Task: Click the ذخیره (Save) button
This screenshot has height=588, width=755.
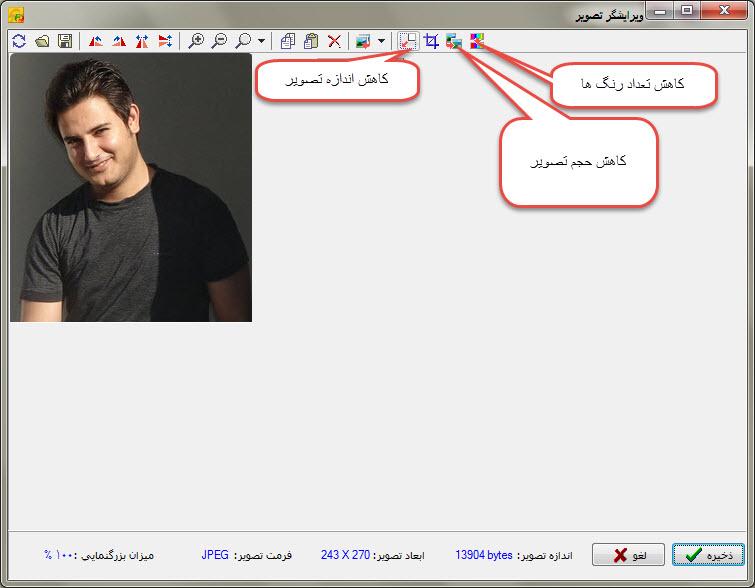Action: (x=708, y=554)
